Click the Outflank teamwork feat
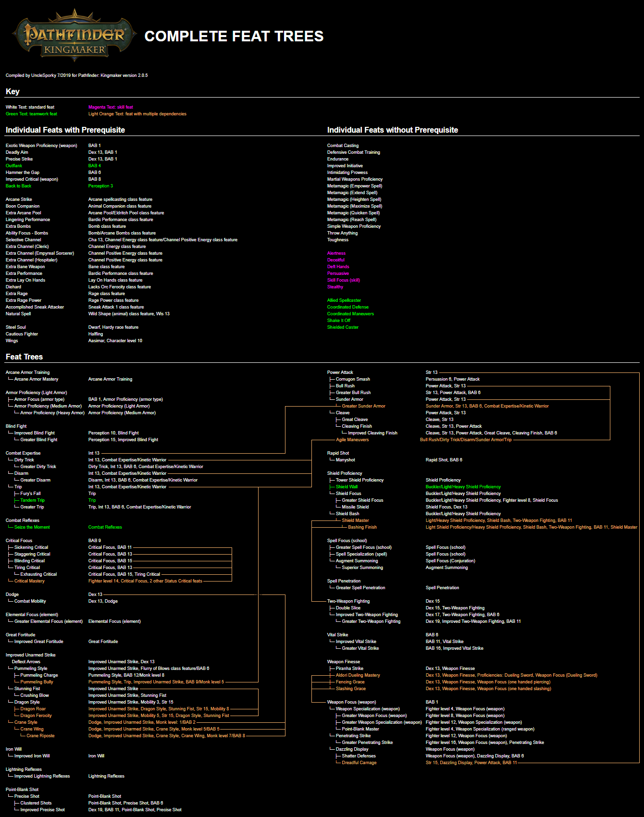 pyautogui.click(x=14, y=166)
